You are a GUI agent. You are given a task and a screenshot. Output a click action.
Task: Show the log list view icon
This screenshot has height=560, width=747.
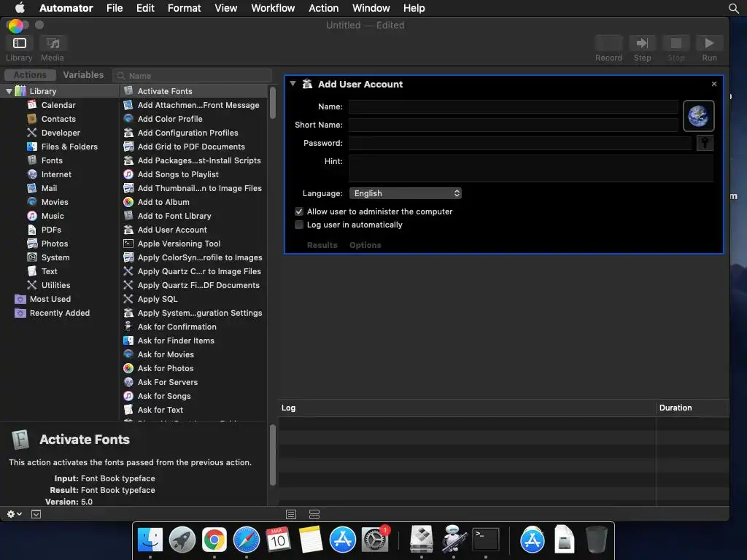click(x=290, y=514)
